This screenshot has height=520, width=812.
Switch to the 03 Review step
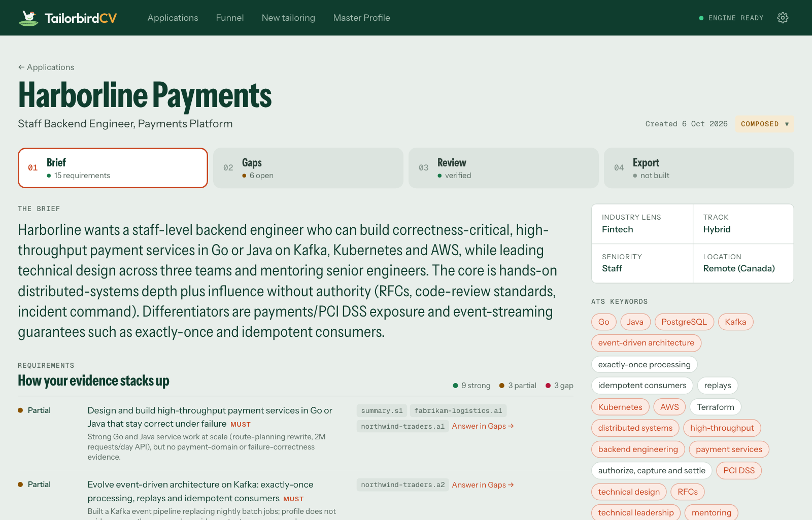pyautogui.click(x=503, y=168)
